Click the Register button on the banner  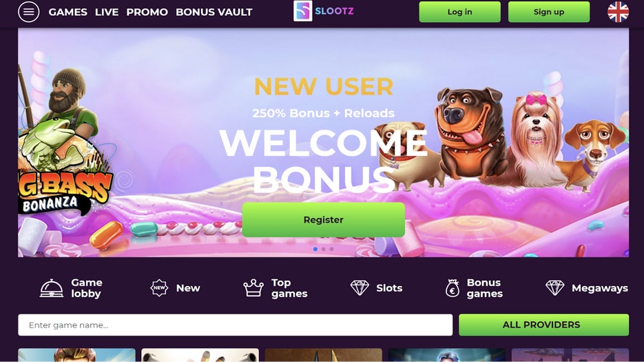323,220
